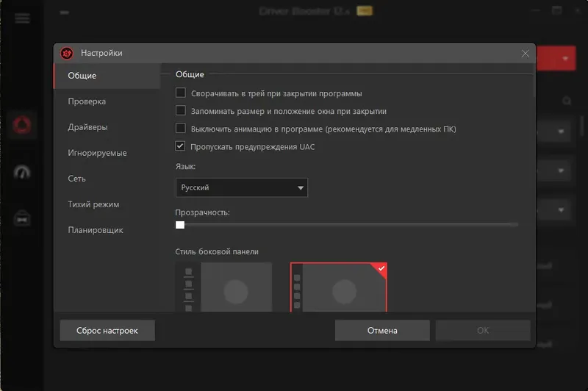Open the hamburger menu in main window
588x391 pixels.
pos(22,18)
